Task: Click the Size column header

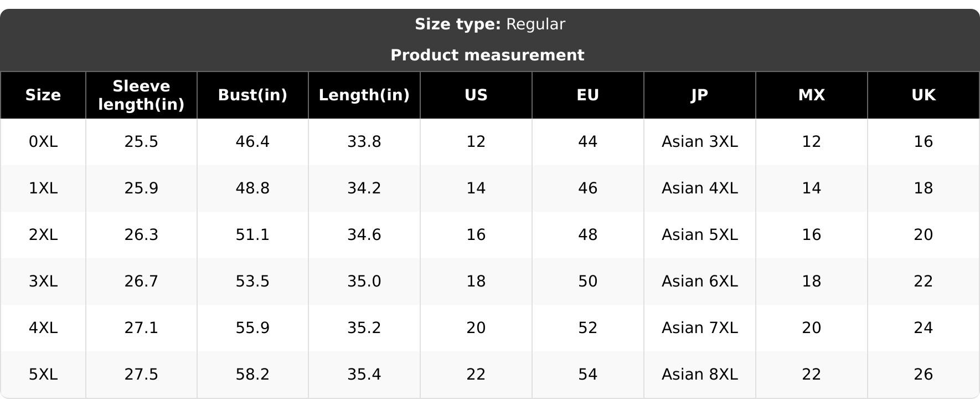Action: click(x=43, y=95)
